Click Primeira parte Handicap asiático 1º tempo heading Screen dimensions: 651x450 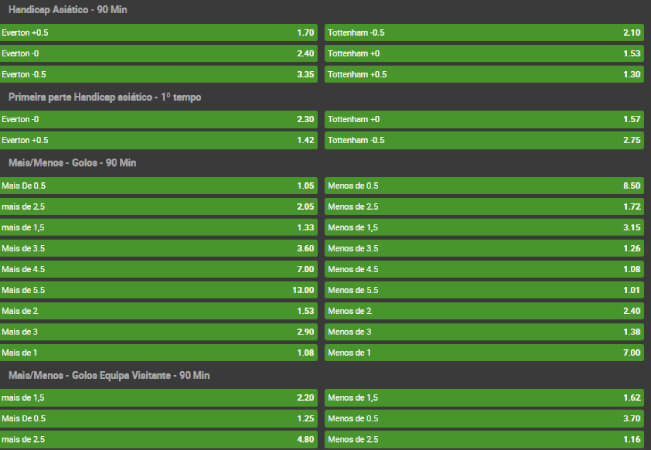pyautogui.click(x=105, y=97)
